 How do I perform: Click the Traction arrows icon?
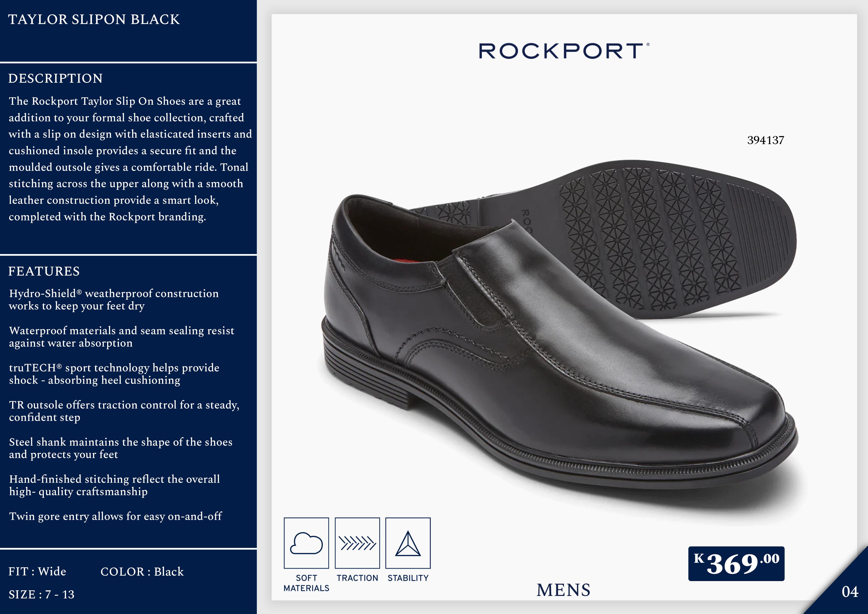[x=357, y=543]
